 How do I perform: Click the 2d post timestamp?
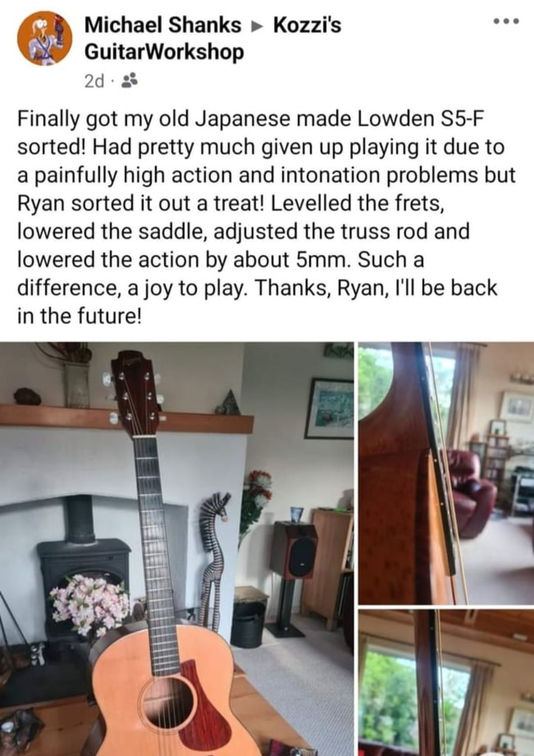[x=94, y=81]
